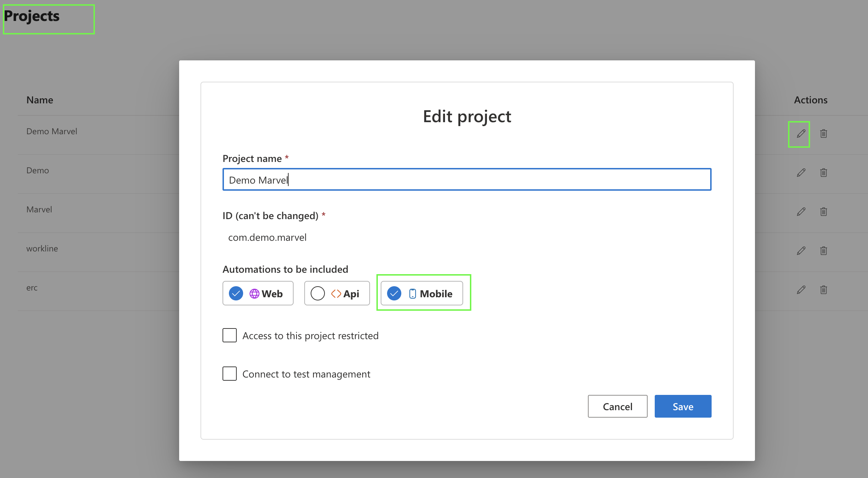Click pencil icon for workline project
The image size is (868, 478).
[801, 251]
